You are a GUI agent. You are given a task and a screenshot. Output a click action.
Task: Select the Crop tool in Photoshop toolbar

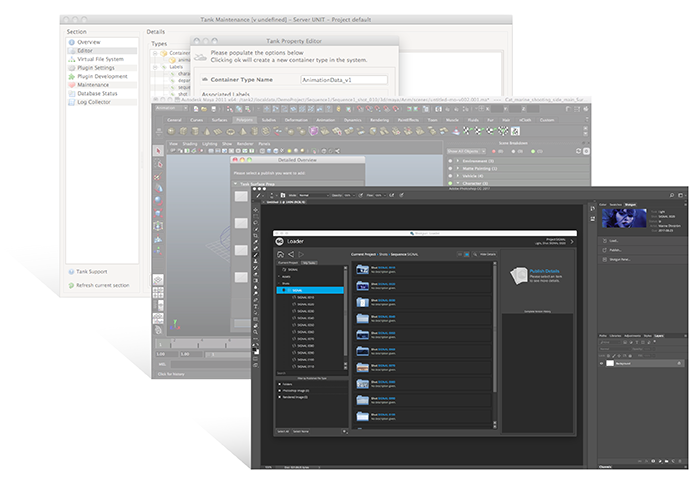256,236
